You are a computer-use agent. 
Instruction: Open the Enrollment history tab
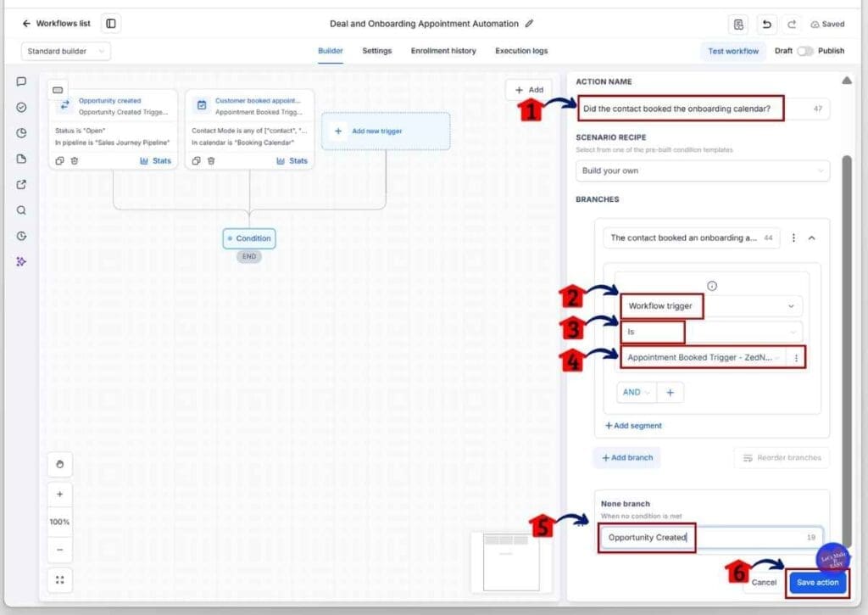tap(443, 50)
